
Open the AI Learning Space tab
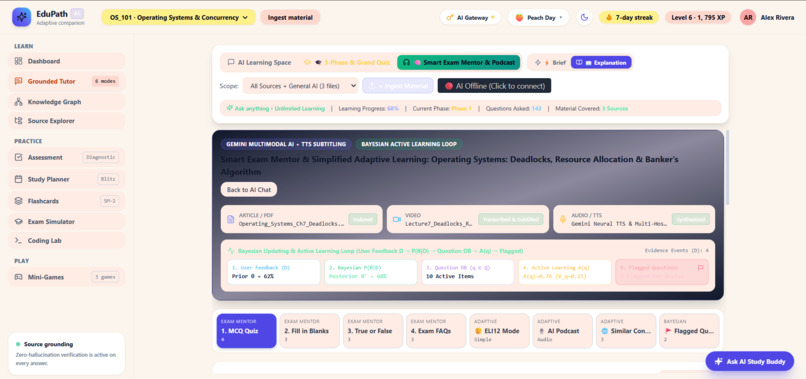click(259, 62)
